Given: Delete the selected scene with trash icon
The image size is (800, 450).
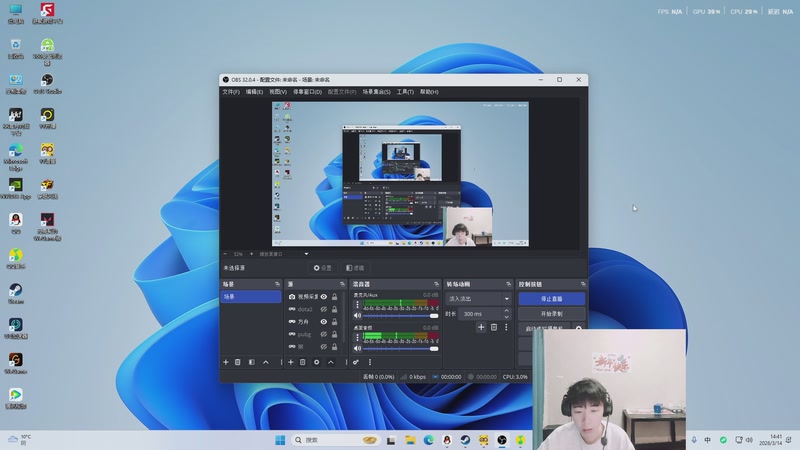Looking at the screenshot, I should pyautogui.click(x=238, y=362).
